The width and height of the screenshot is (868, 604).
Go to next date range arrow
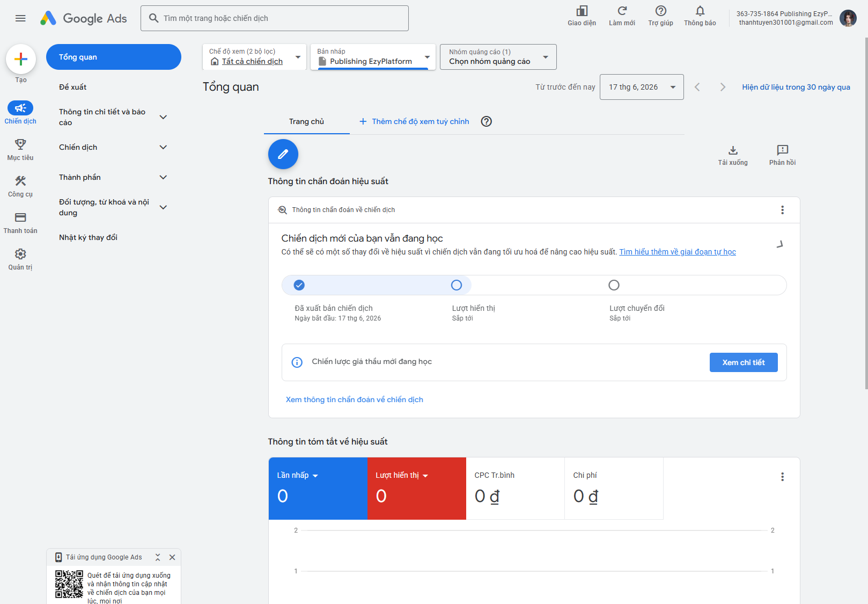(x=723, y=87)
